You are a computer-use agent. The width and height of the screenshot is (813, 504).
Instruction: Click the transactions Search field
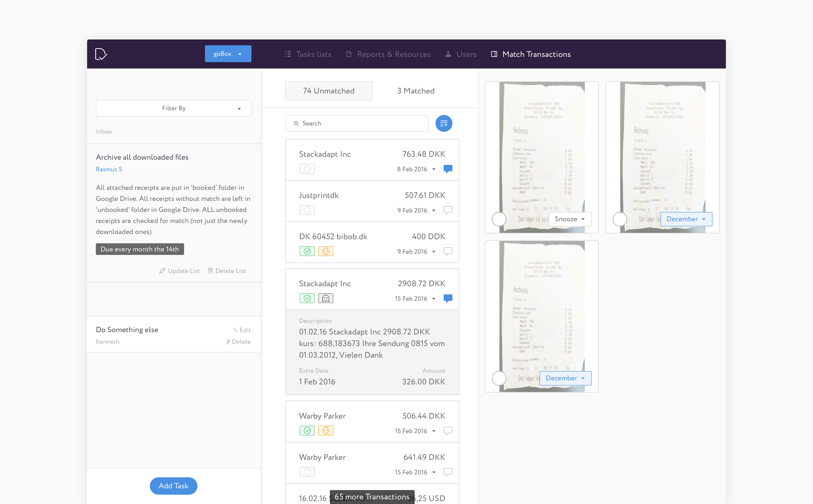[x=357, y=123]
